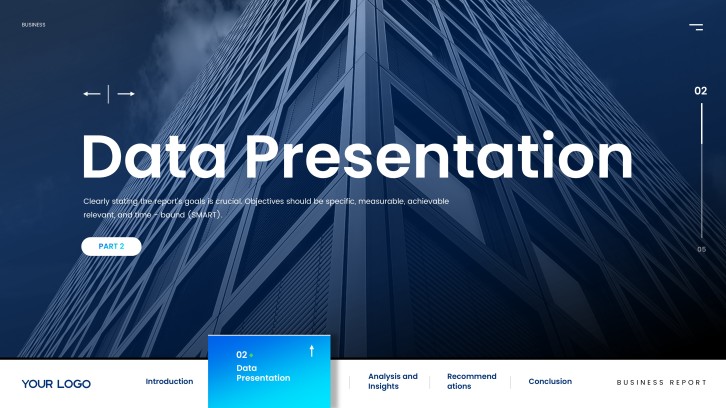The width and height of the screenshot is (726, 408).
Task: Open the Introduction section tab
Action: point(169,382)
